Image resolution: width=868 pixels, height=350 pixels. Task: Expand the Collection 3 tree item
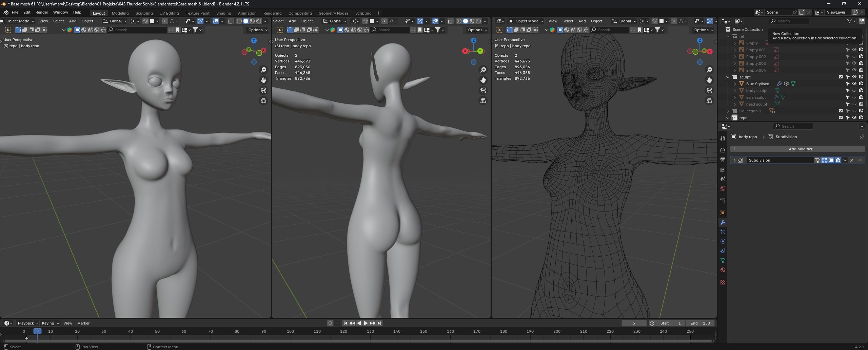tap(728, 111)
